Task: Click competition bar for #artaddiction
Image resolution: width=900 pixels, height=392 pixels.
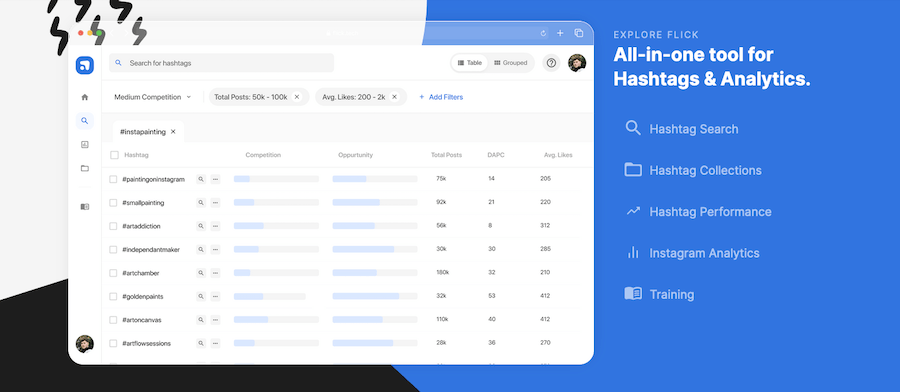Action: pyautogui.click(x=276, y=226)
